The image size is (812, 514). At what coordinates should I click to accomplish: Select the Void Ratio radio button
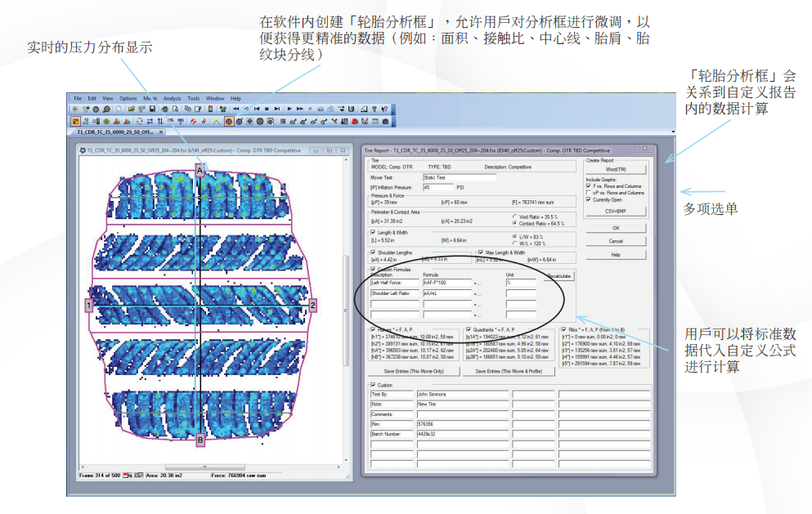514,217
